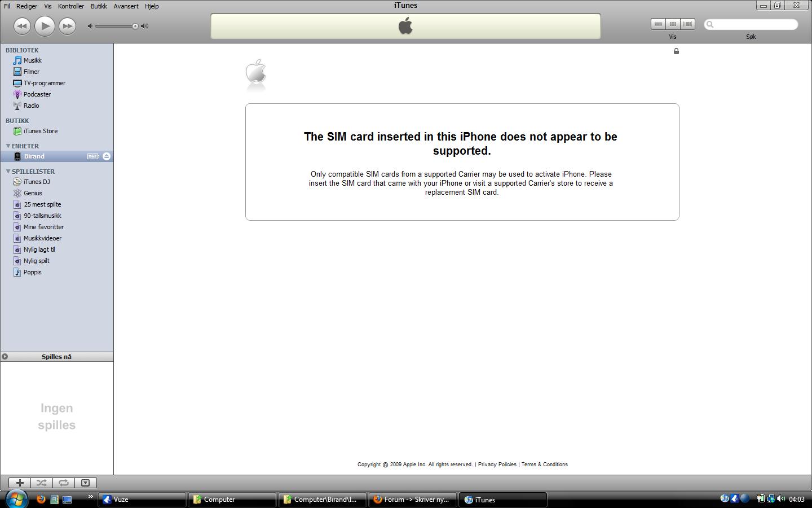
Task: Click the iTunes icon in system tray
Action: click(725, 498)
